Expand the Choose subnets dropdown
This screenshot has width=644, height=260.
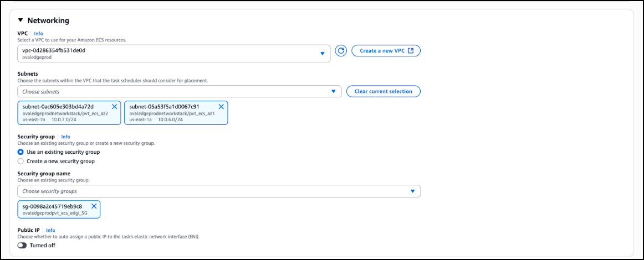coord(333,91)
